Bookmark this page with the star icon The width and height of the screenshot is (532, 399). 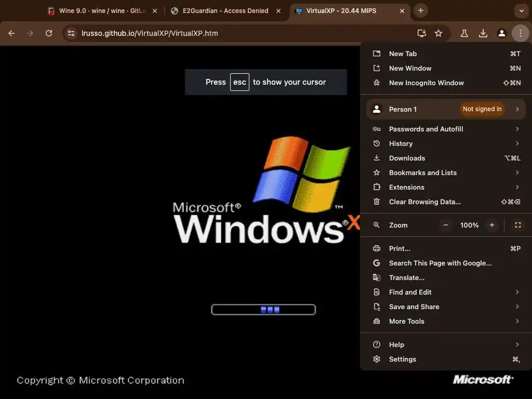point(438,33)
